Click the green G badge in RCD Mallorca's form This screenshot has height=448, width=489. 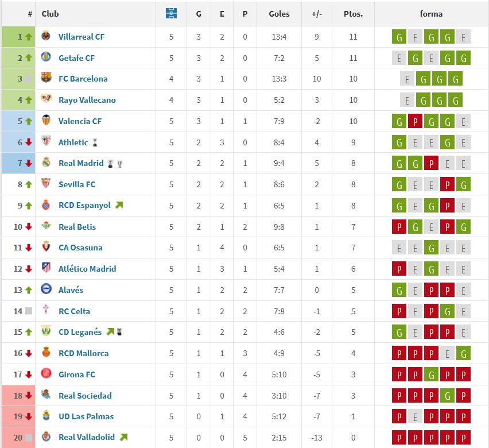pos(463,353)
